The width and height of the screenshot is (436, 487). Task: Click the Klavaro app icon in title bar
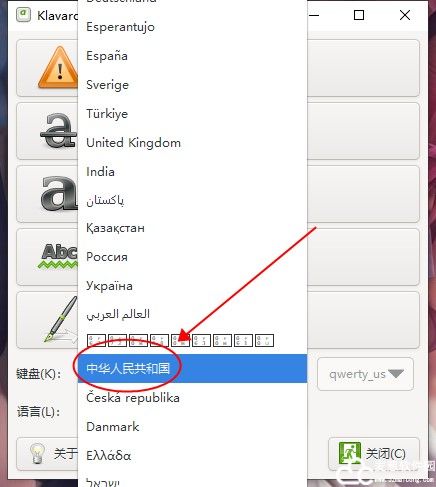tap(23, 15)
